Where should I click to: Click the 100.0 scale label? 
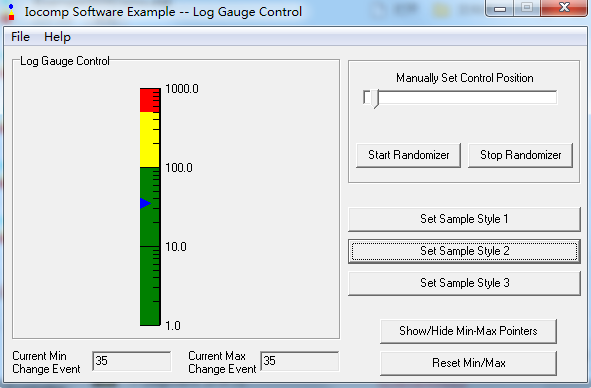[x=179, y=168]
